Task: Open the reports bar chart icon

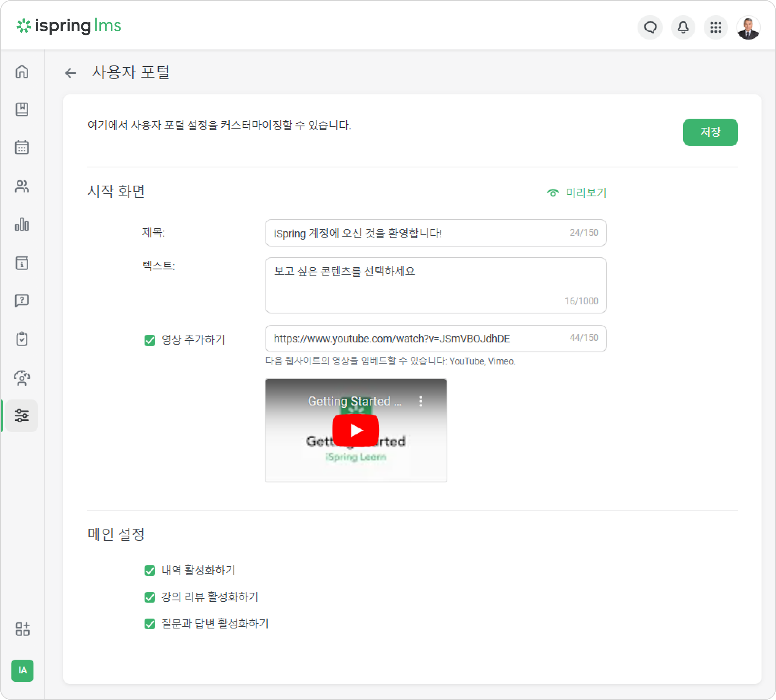Action: [x=22, y=224]
